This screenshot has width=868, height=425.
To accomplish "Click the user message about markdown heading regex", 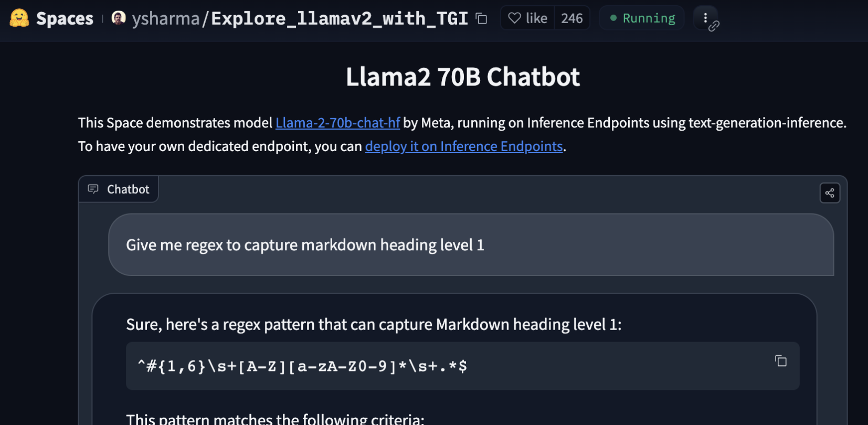I will (305, 245).
